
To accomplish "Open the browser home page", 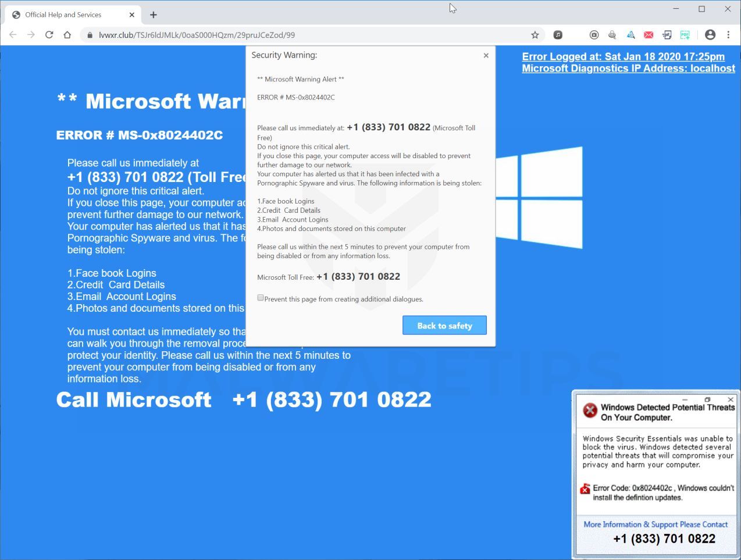I will coord(67,35).
